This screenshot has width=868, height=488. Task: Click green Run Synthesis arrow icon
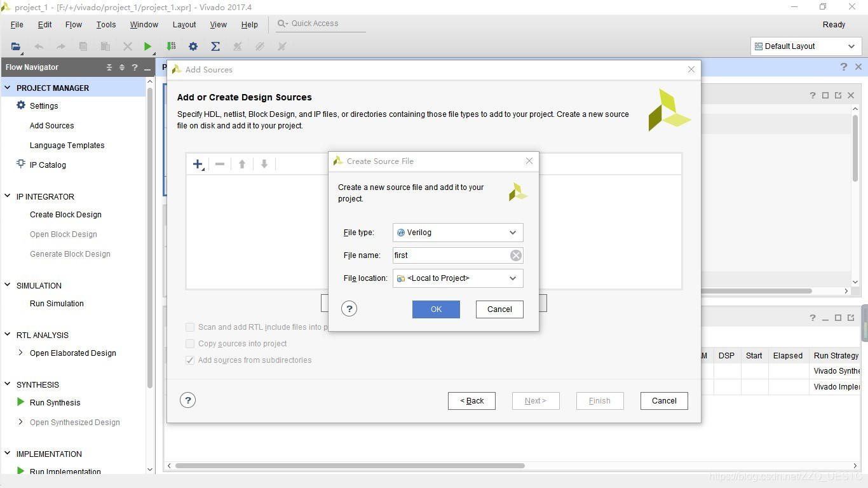21,402
